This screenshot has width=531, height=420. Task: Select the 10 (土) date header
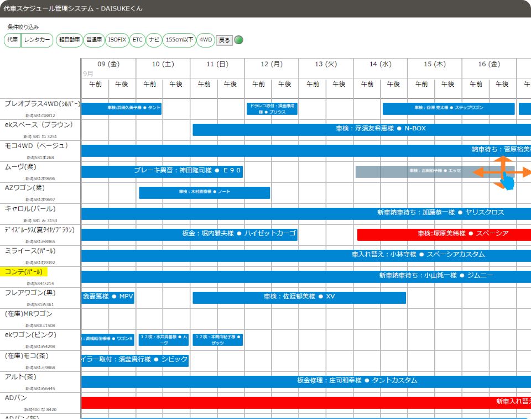(x=163, y=64)
